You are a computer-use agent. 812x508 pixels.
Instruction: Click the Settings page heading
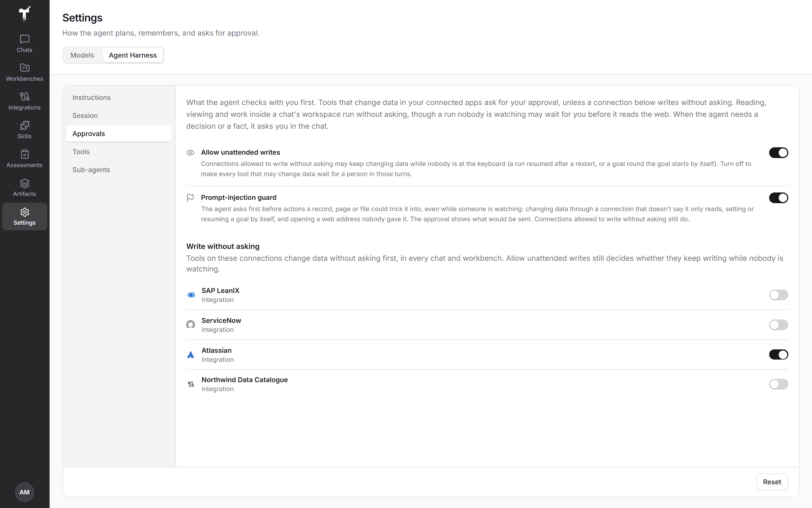(82, 17)
